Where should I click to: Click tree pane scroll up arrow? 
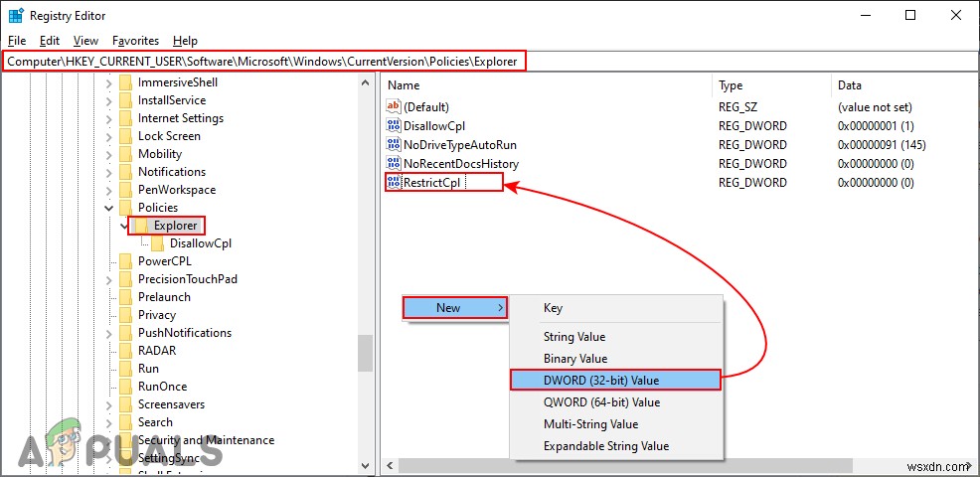pos(366,80)
